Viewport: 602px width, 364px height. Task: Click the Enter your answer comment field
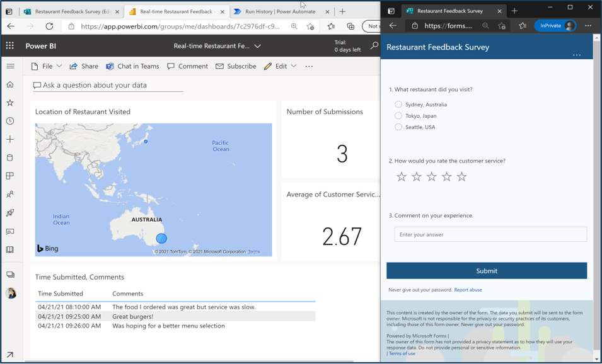490,234
